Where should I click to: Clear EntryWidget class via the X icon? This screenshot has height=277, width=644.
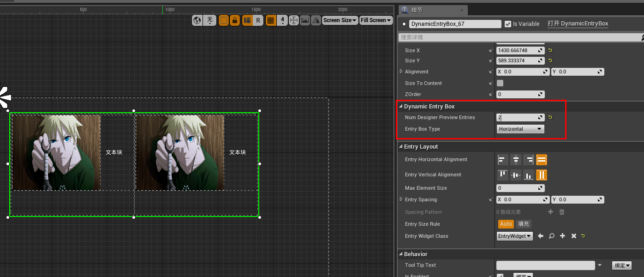(573, 236)
